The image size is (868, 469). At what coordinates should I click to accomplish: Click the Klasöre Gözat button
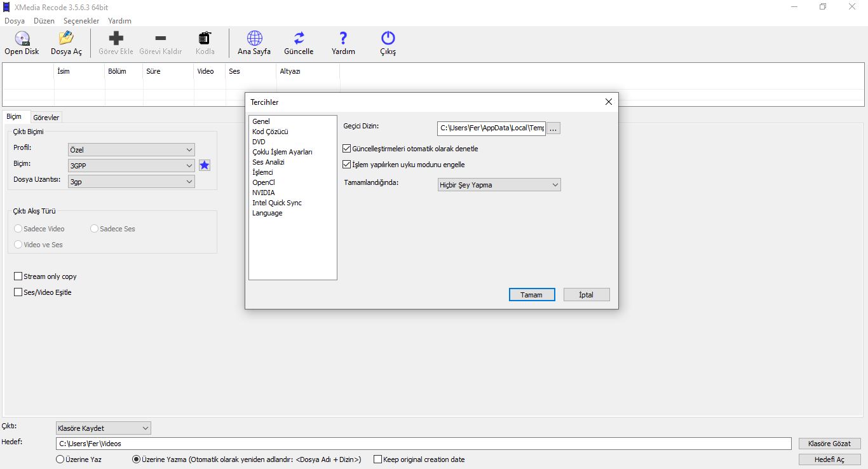[x=829, y=444]
